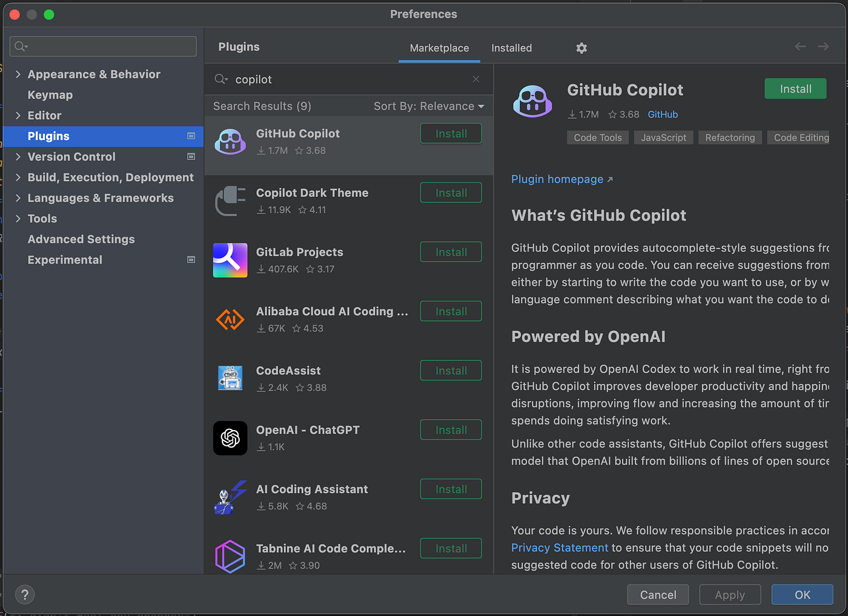Navigate back with the left arrow
The height and width of the screenshot is (616, 848).
[x=800, y=47]
